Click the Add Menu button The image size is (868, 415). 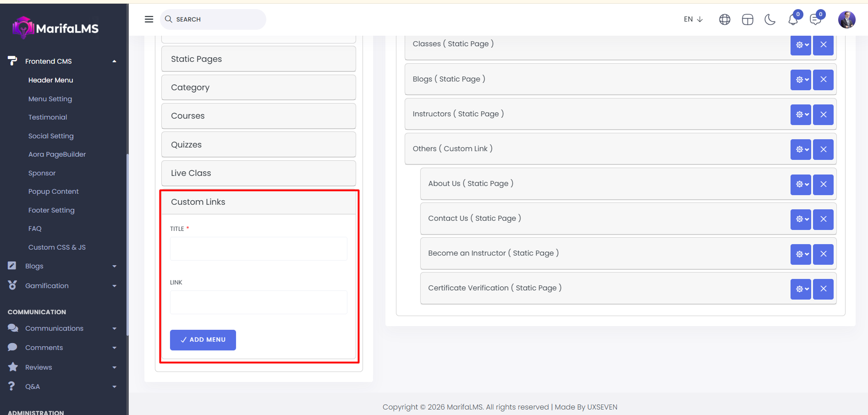tap(203, 340)
